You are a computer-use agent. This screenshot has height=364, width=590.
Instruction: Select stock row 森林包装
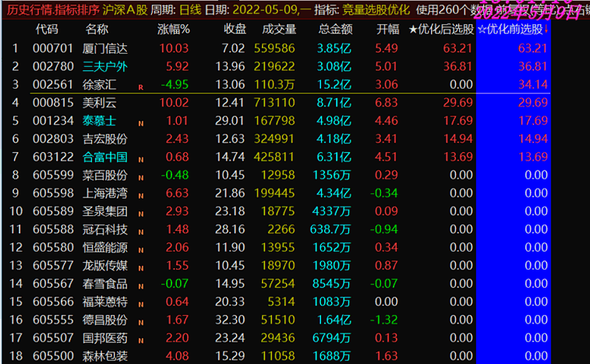(x=277, y=355)
